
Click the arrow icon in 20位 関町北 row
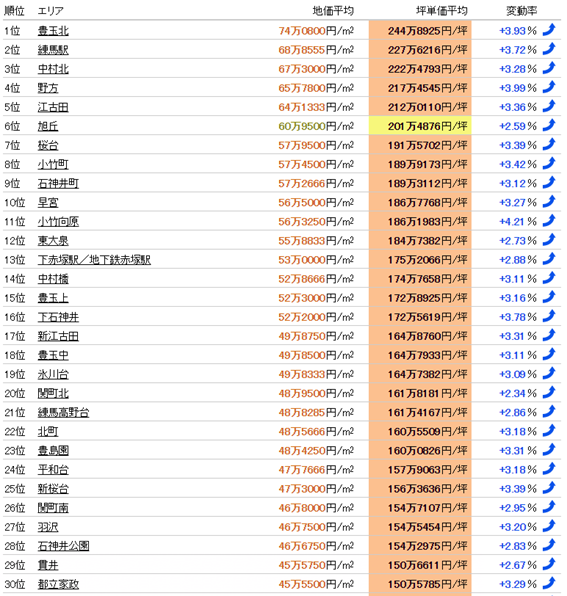tap(549, 393)
